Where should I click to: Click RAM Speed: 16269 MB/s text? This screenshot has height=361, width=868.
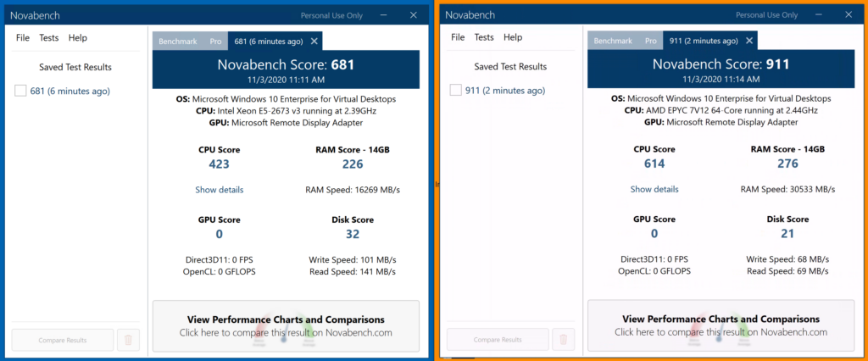point(353,190)
